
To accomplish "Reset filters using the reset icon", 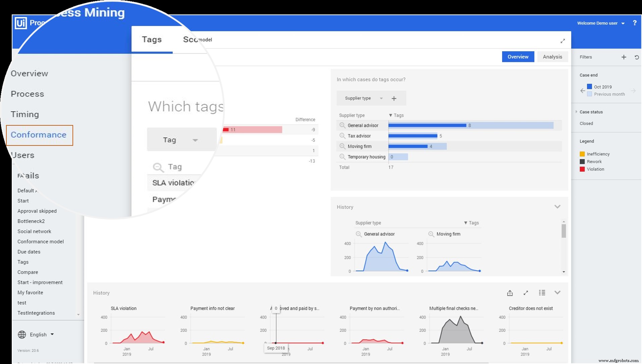I will tap(637, 57).
